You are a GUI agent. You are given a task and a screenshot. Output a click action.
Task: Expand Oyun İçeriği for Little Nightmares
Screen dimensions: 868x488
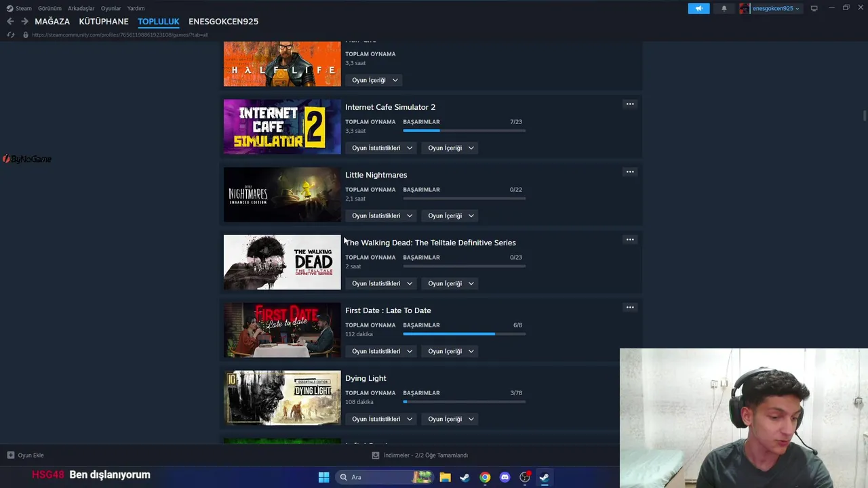(451, 216)
